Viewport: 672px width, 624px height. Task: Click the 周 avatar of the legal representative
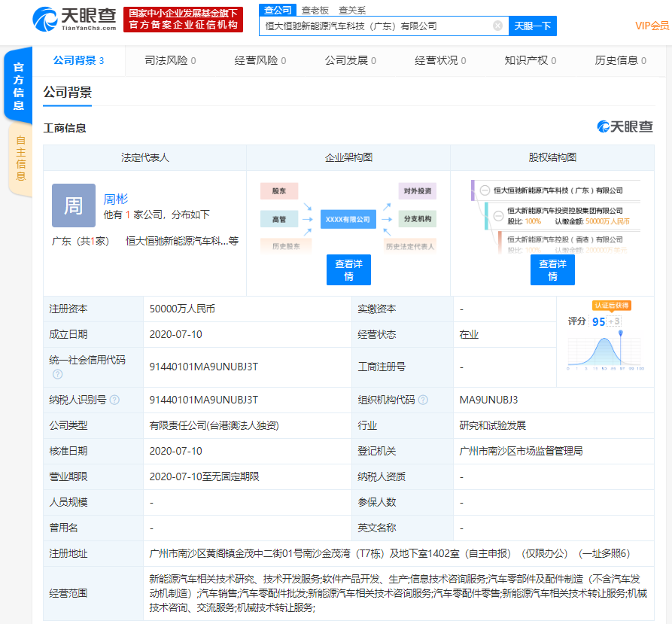tap(73, 205)
